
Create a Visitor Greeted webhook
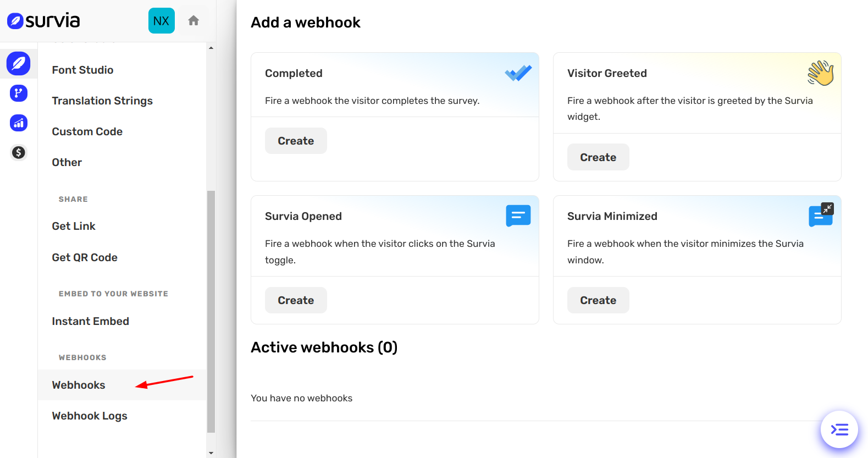tap(598, 157)
